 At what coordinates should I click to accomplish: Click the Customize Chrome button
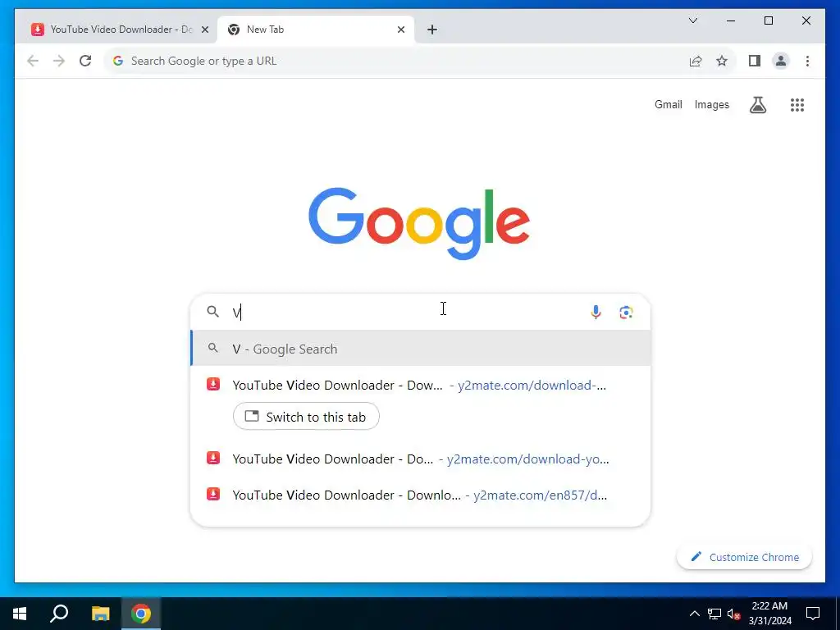[744, 557]
